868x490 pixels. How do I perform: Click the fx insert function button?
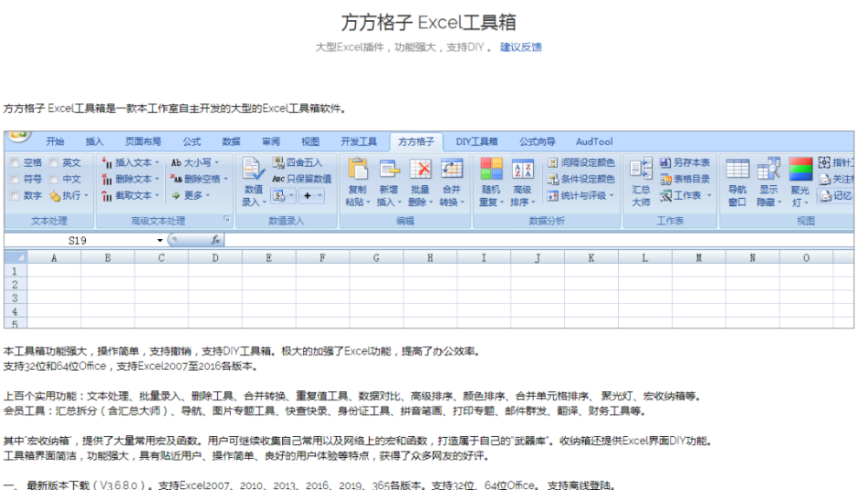pos(215,240)
